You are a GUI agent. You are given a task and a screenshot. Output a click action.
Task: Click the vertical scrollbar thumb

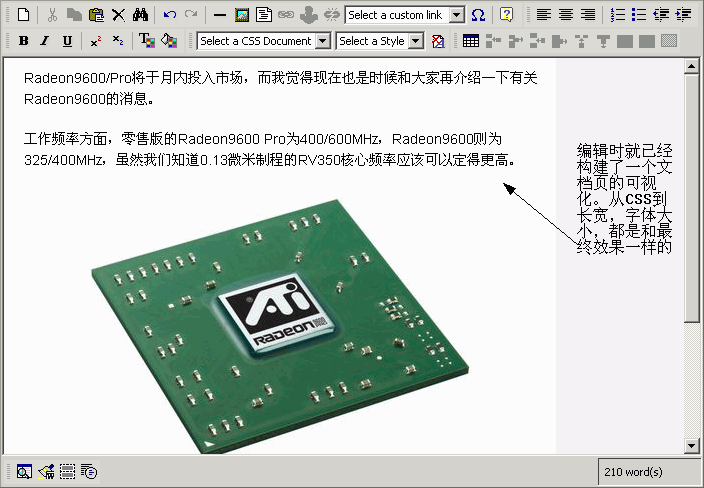[691, 198]
